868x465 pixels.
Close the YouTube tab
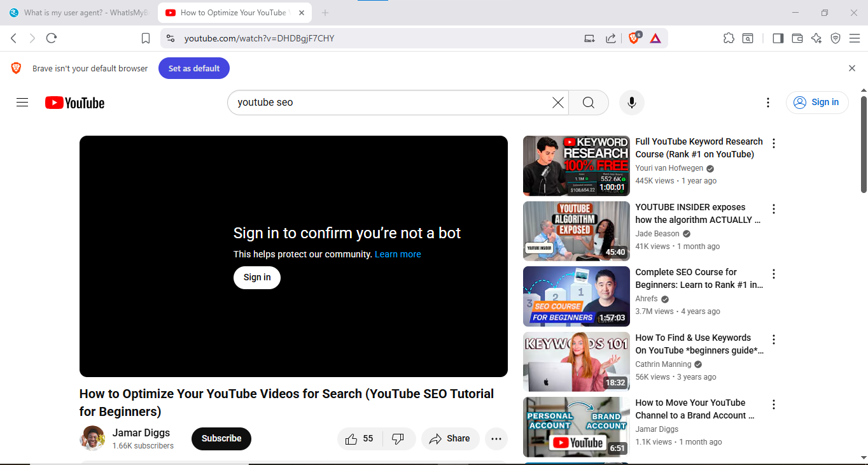pyautogui.click(x=302, y=13)
